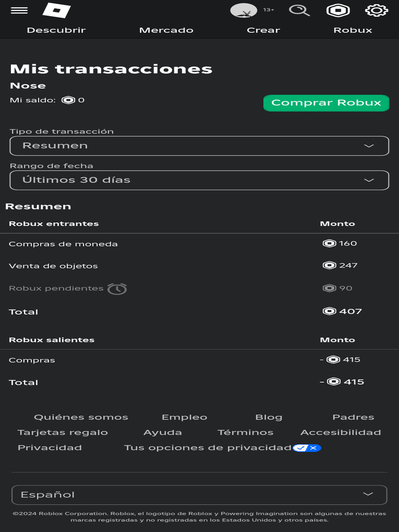Open the Tarjetas regalo footer link

pyautogui.click(x=63, y=432)
